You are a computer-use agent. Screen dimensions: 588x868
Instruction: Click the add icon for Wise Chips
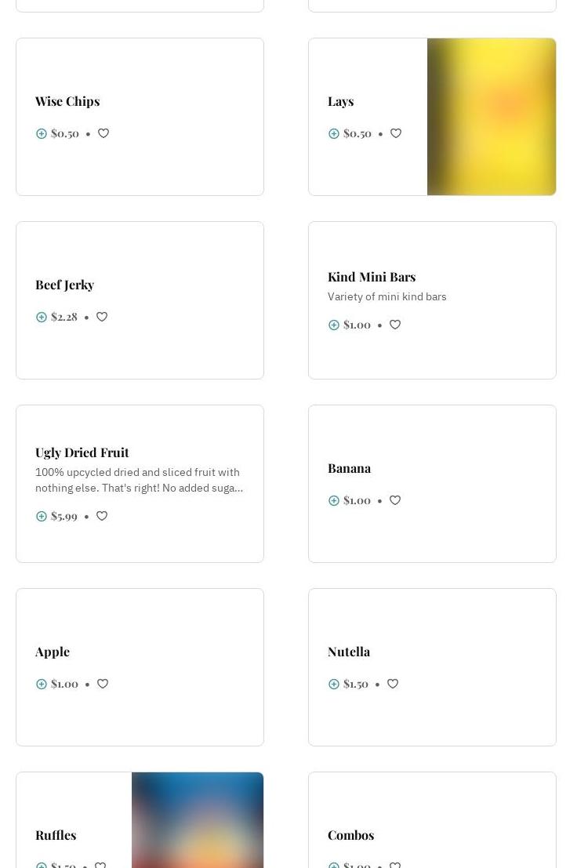pos(42,133)
